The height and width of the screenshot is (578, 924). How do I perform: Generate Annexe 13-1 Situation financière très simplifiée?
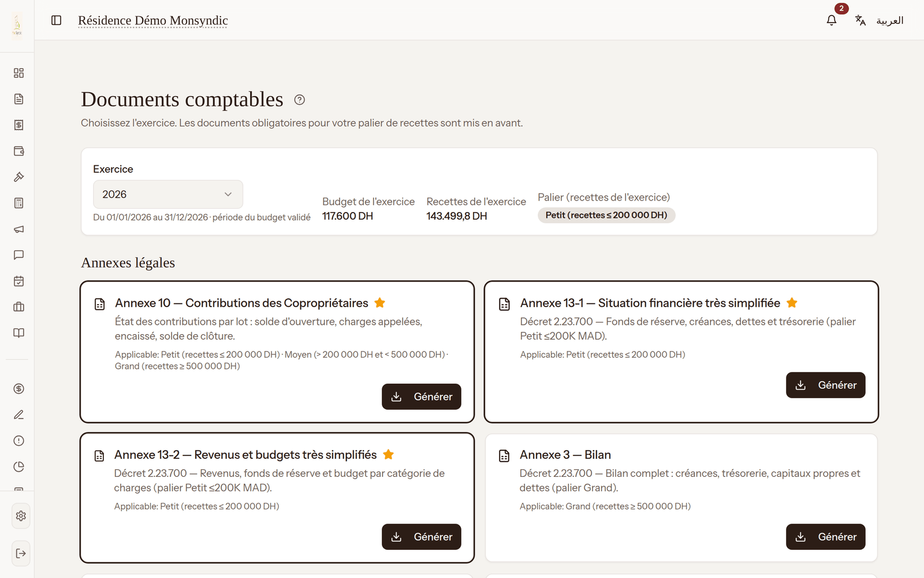[825, 385]
